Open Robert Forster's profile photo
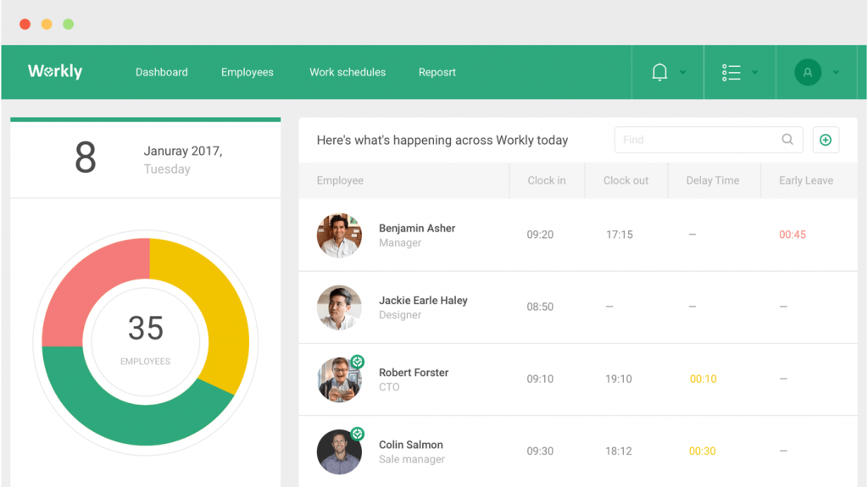The height and width of the screenshot is (487, 868). [x=339, y=379]
